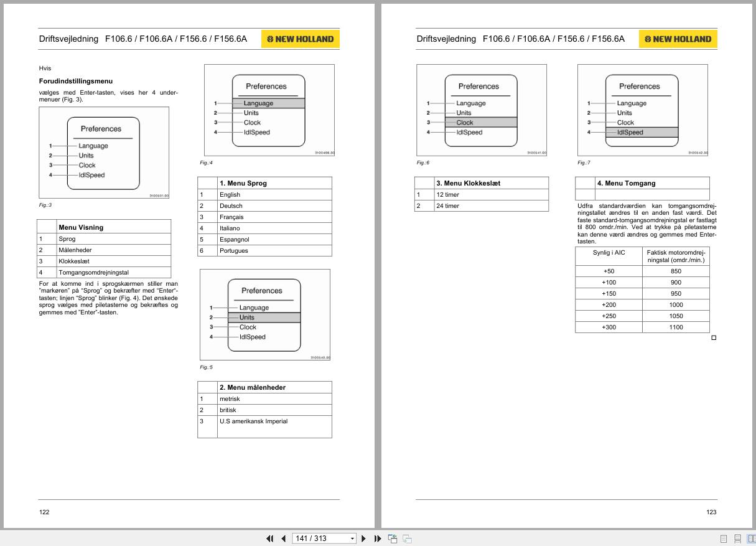
Task: Click the 'English' language row
Action: tap(264, 194)
